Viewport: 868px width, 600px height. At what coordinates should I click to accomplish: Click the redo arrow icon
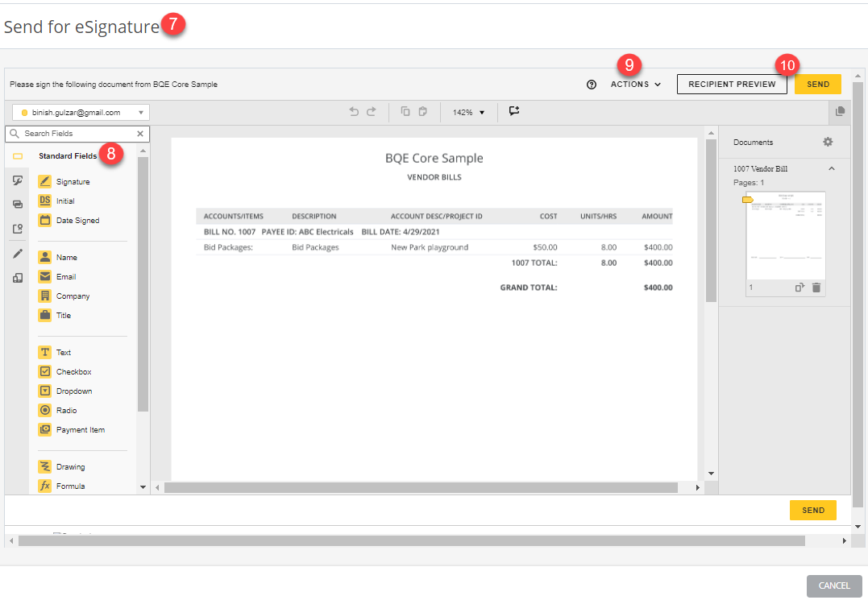(x=372, y=112)
